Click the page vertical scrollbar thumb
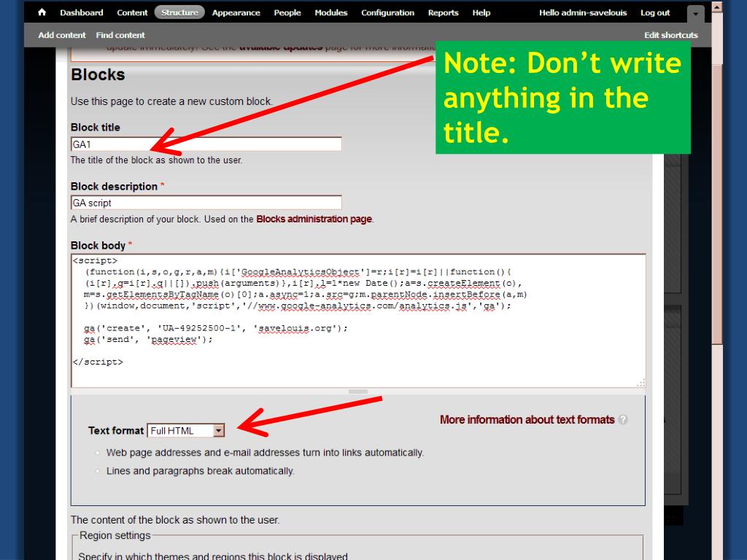Screen dimensions: 747x560 click(x=717, y=203)
